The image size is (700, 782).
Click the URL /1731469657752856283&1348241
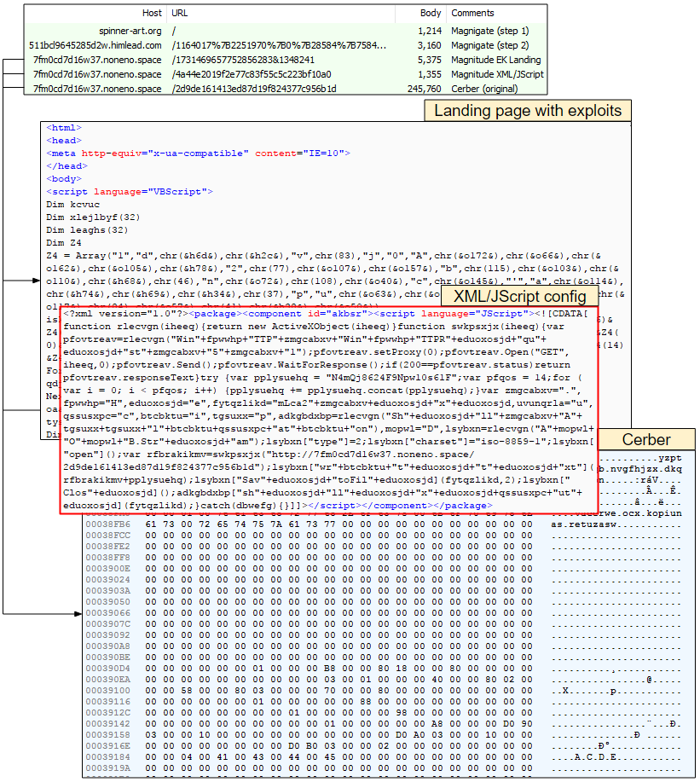pos(243,60)
